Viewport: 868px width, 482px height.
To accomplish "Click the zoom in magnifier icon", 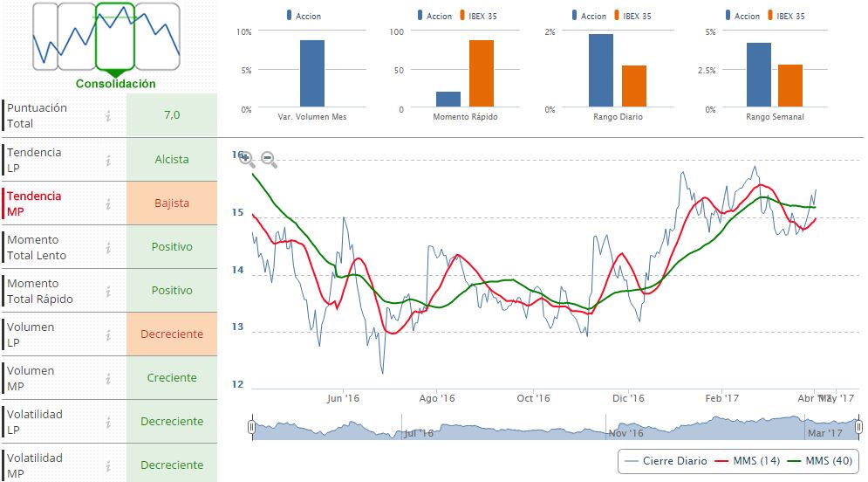I will [247, 160].
